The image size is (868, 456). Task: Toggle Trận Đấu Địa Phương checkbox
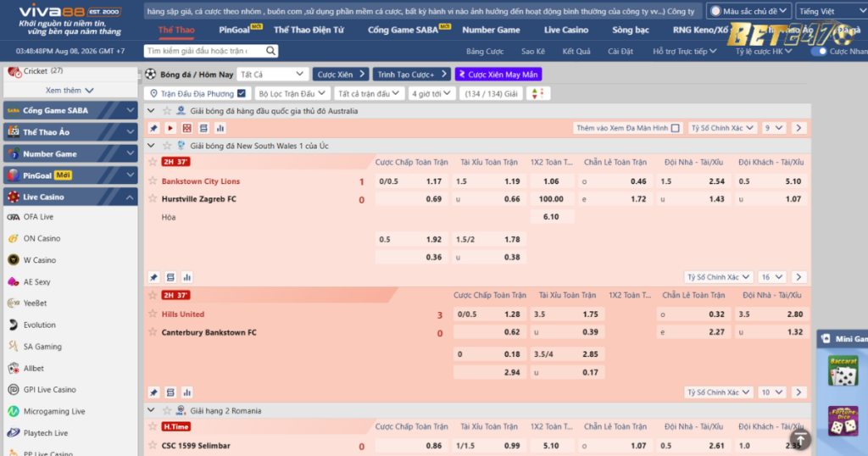[x=242, y=93]
